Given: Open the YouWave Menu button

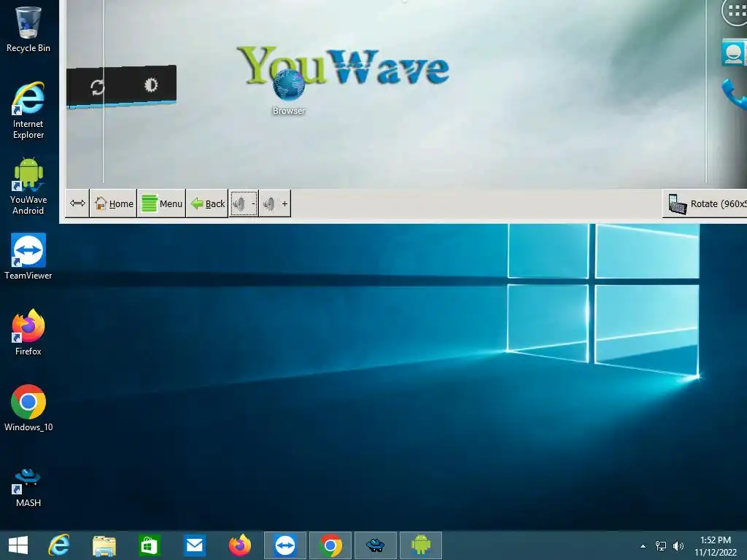Looking at the screenshot, I should [x=161, y=204].
